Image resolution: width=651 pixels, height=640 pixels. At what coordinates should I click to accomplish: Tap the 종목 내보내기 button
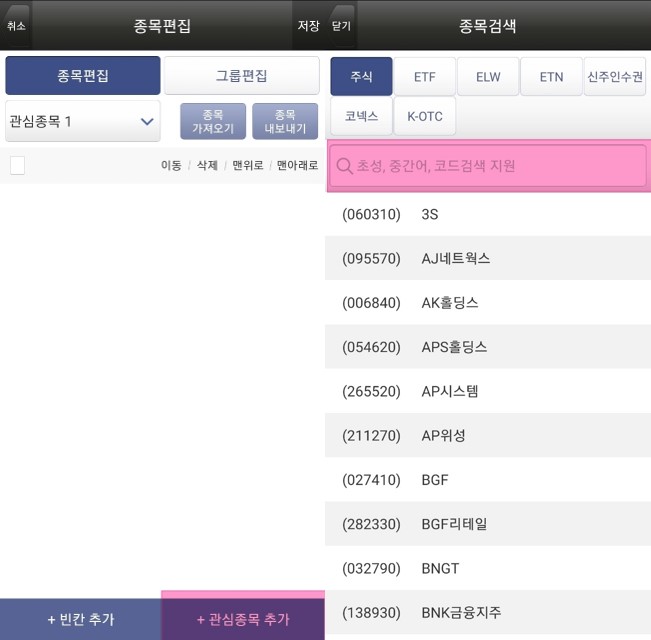[x=285, y=121]
